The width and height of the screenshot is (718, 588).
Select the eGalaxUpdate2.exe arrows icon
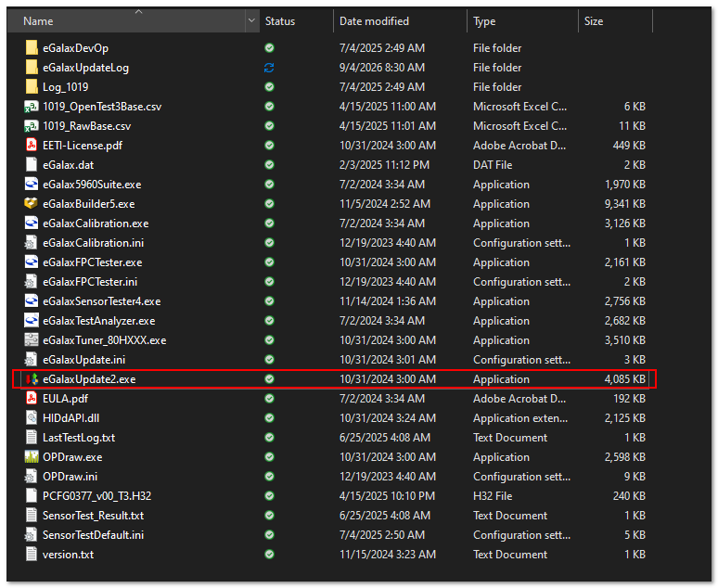32,379
